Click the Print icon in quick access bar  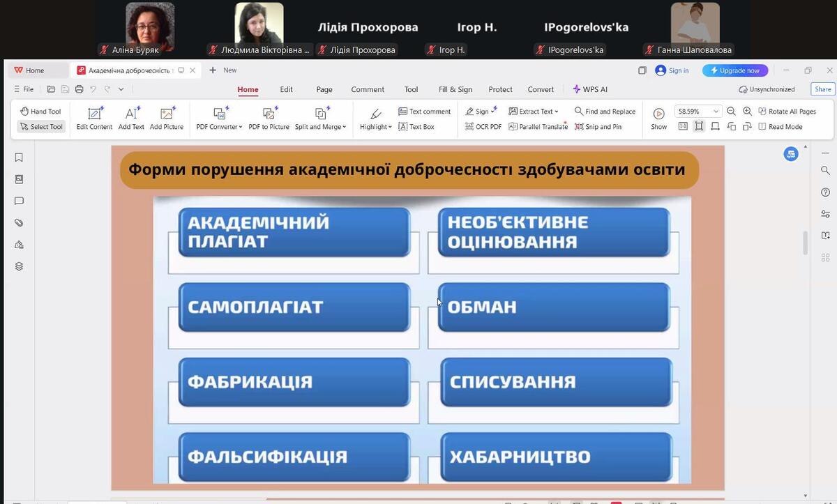(79, 89)
